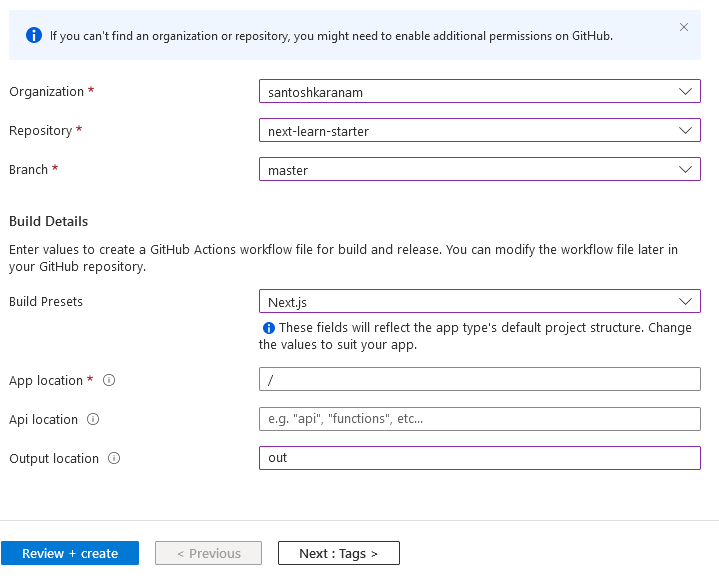719x582 pixels.
Task: Expand the Branch dropdown chevron
Action: point(685,170)
